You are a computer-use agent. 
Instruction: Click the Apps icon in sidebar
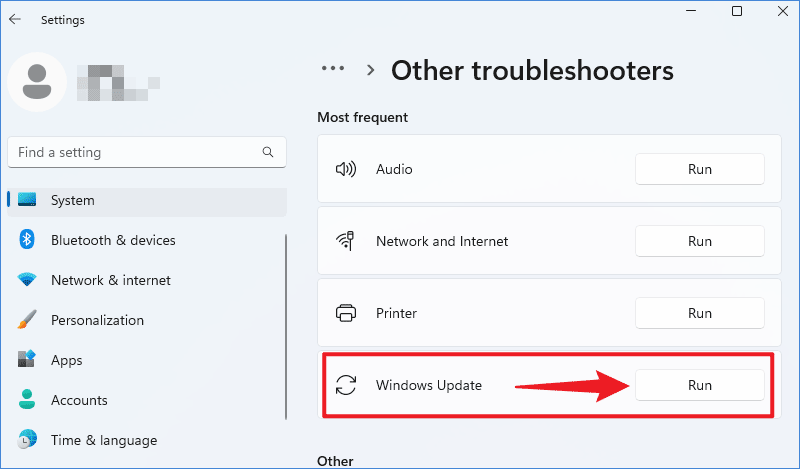tap(27, 359)
